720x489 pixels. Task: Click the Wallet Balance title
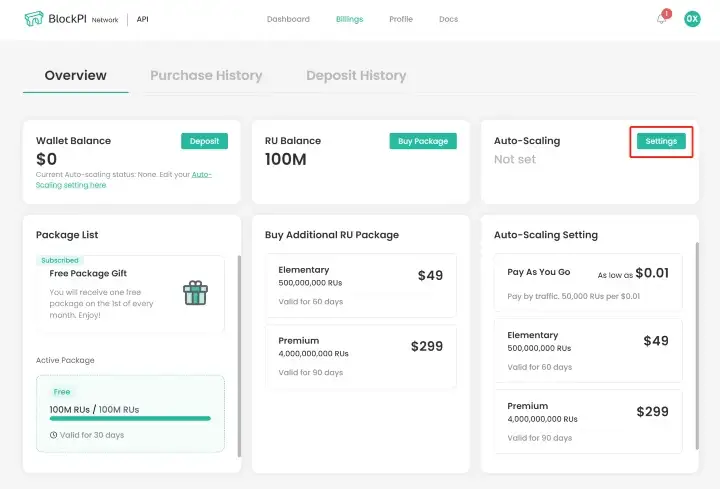pyautogui.click(x=73, y=141)
